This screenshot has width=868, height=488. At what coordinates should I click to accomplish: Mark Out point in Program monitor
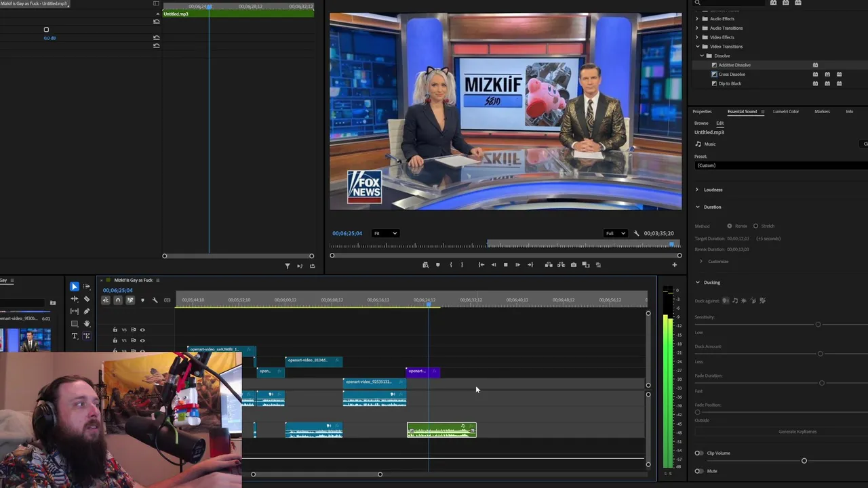(462, 265)
